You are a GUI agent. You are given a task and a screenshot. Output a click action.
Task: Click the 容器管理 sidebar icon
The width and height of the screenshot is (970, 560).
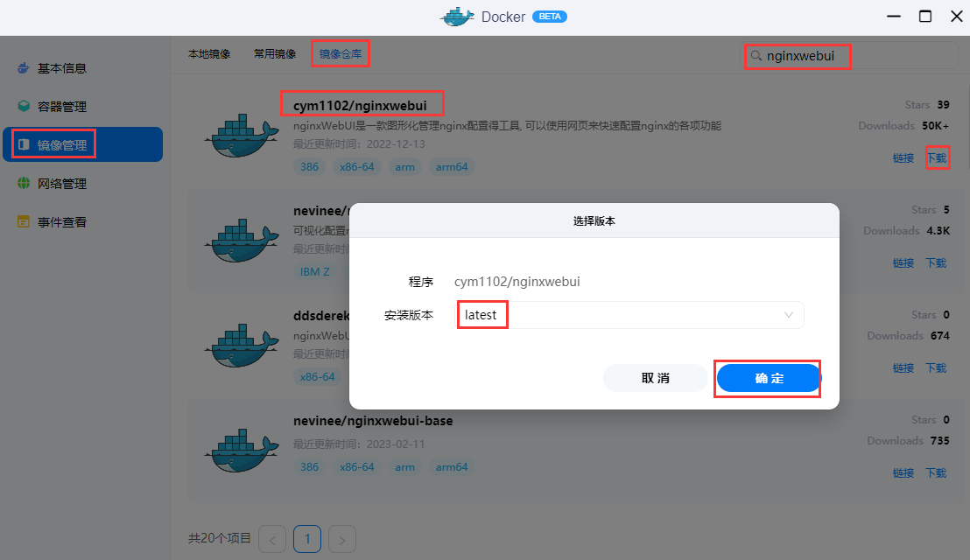pos(24,107)
